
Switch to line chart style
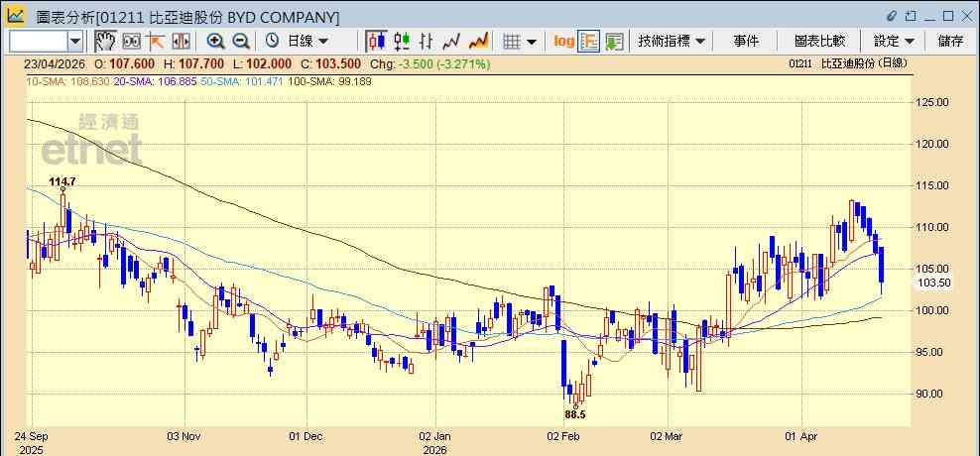click(451, 42)
